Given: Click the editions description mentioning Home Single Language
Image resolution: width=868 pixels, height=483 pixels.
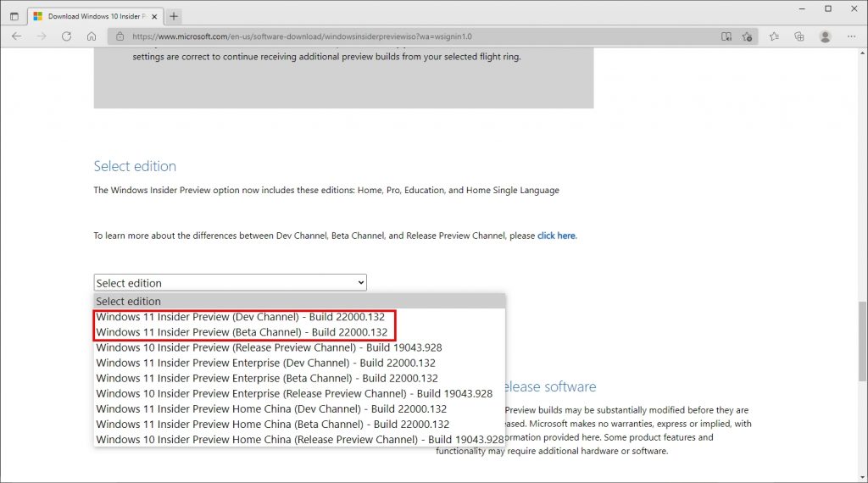Looking at the screenshot, I should 326,191.
